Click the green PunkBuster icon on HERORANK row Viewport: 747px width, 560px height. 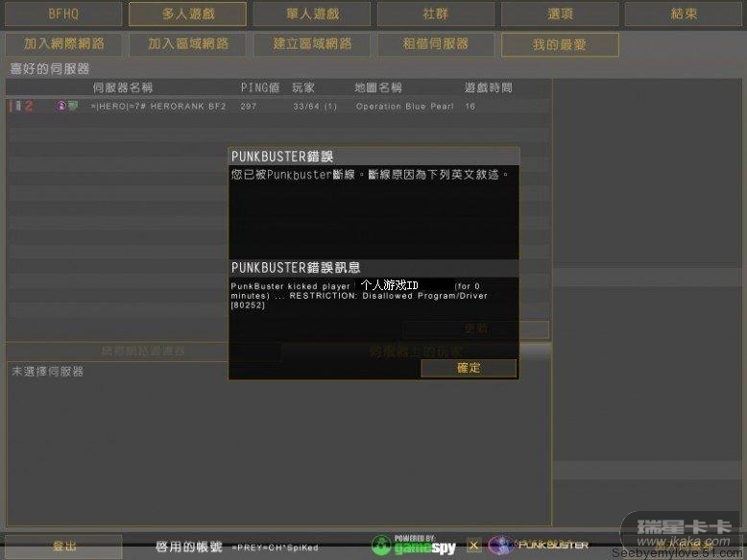72,106
